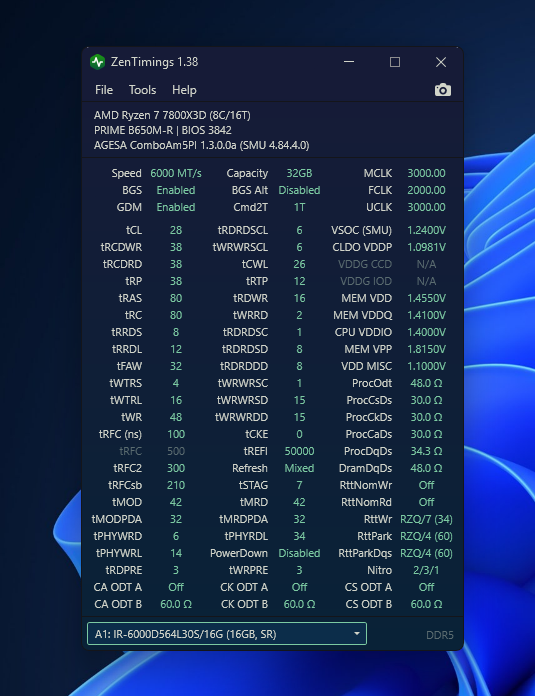The image size is (535, 696).
Task: Click the camera screenshot icon
Action: 443,90
